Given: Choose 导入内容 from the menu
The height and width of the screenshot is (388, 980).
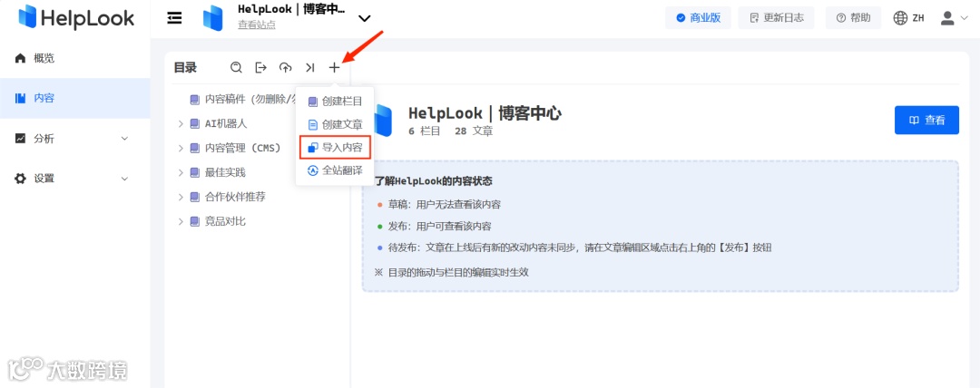Looking at the screenshot, I should (x=335, y=148).
